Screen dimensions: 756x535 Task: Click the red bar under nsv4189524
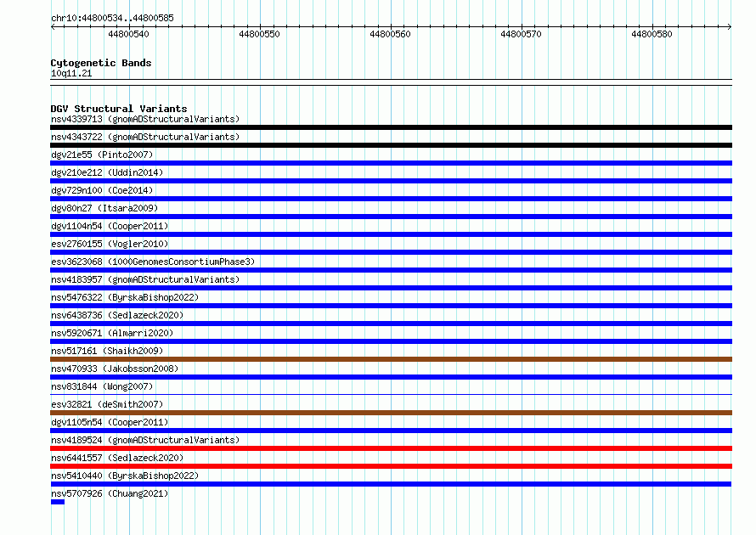tap(391, 448)
